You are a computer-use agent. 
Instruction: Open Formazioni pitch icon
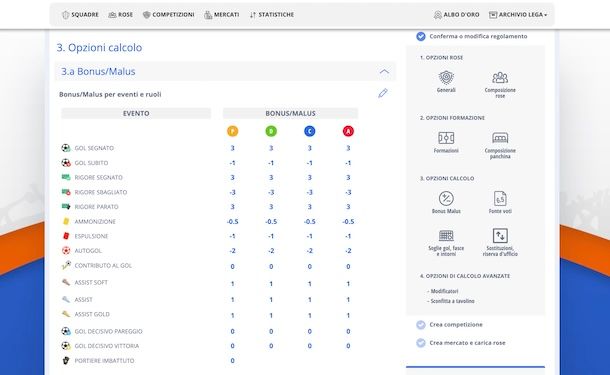click(446, 138)
